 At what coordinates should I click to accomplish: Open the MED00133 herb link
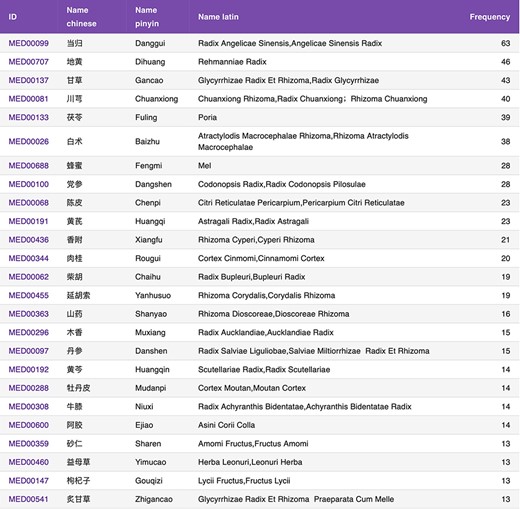point(29,117)
